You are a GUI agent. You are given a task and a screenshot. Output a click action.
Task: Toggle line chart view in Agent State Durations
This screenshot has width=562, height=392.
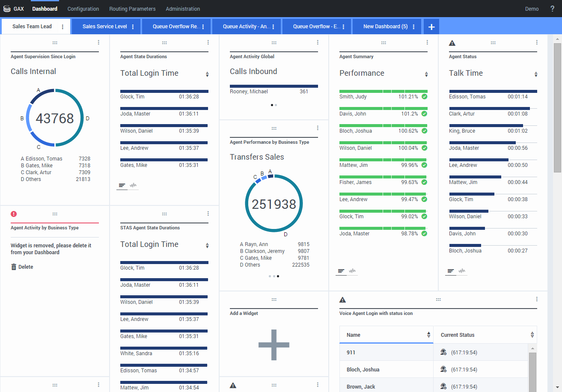point(134,185)
